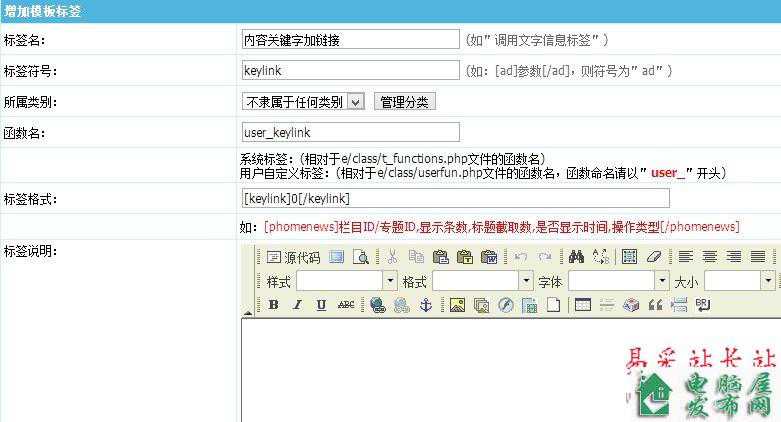Open the Replace text icon
This screenshot has width=781, height=422.
coord(601,257)
